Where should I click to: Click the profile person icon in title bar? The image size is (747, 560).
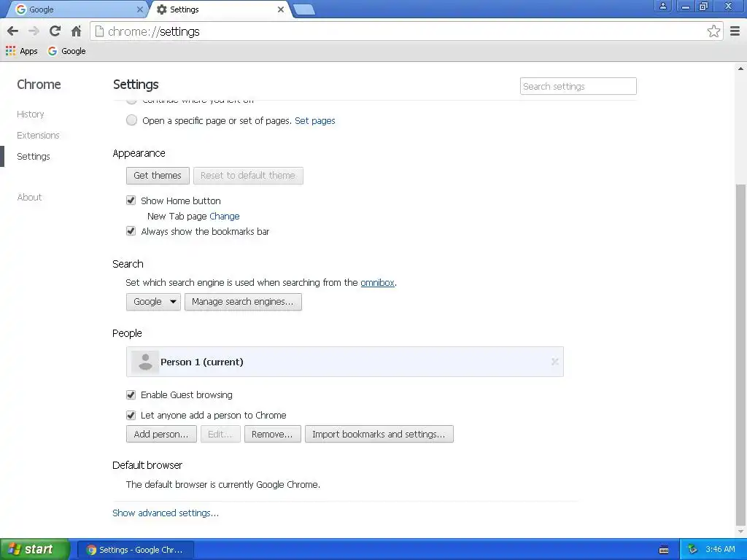(662, 6)
